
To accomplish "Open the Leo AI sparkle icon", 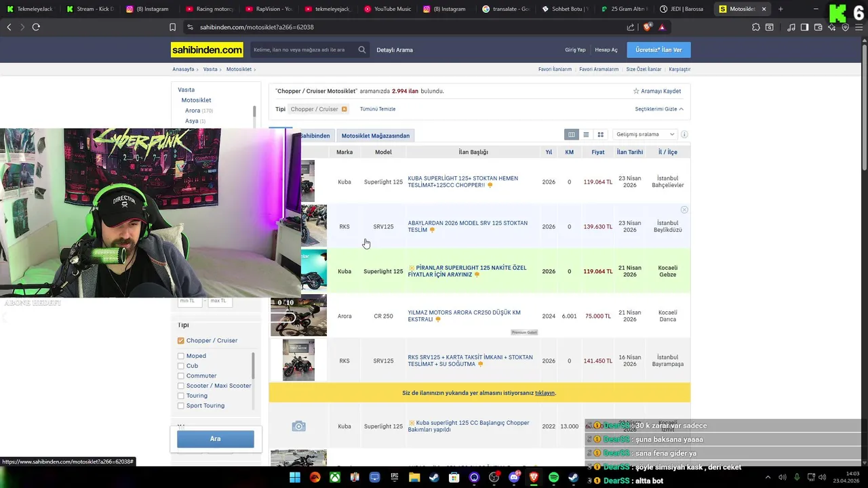I will coord(832,27).
